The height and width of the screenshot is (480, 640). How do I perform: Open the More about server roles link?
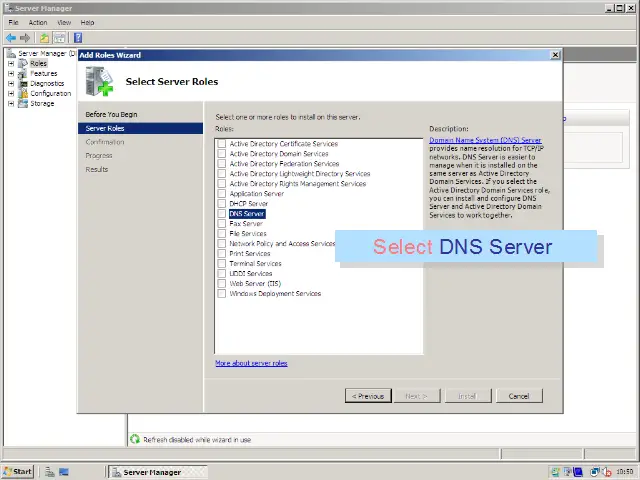(x=251, y=363)
